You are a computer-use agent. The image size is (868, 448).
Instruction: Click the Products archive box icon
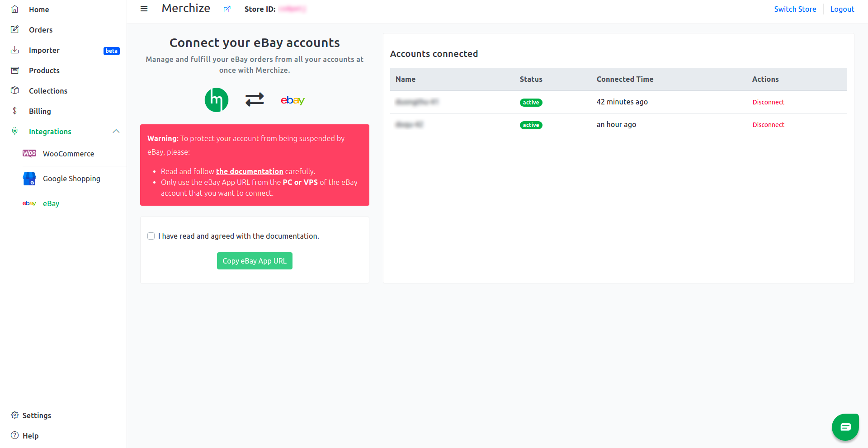14,70
